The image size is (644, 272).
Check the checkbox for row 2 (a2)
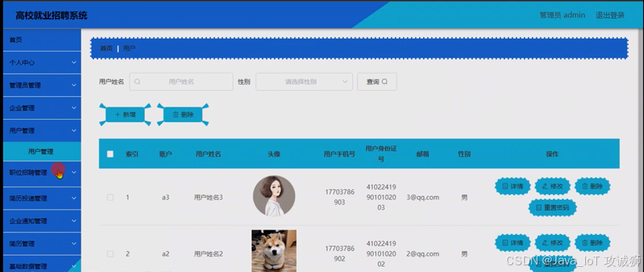point(110,254)
